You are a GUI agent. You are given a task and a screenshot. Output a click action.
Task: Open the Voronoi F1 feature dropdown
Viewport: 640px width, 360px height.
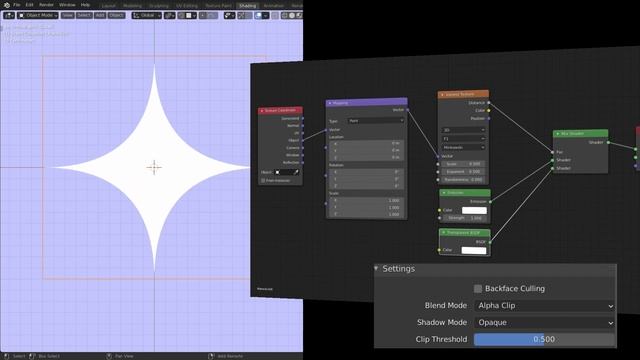pyautogui.click(x=464, y=139)
